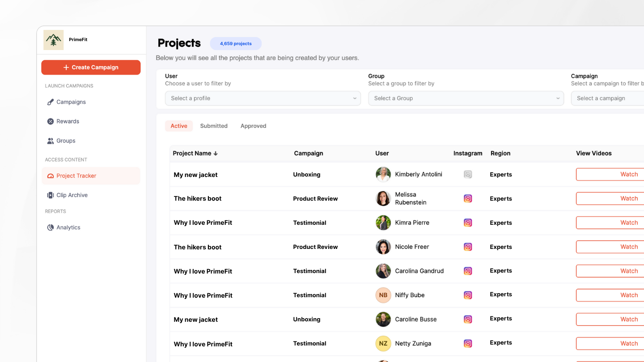The image size is (644, 362).
Task: Click the '4,659 projects' badge
Action: (x=236, y=44)
